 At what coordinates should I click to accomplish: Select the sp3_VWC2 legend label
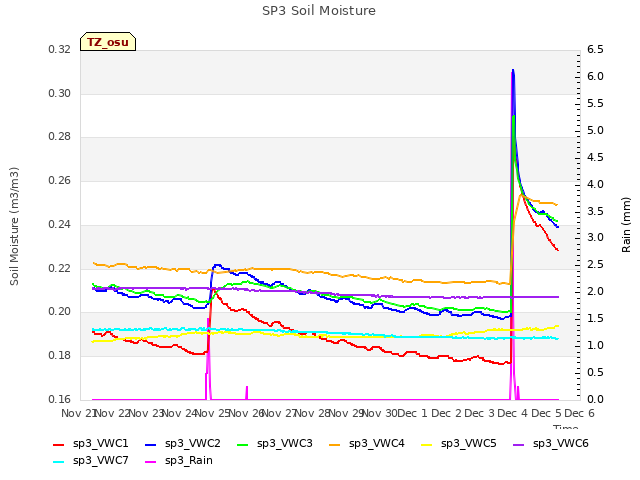pyautogui.click(x=193, y=443)
